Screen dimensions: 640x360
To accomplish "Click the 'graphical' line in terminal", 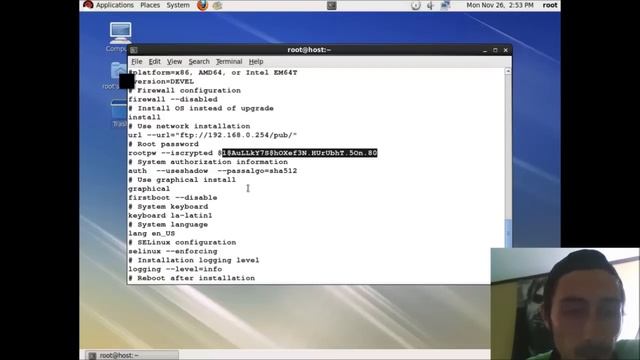I will [149, 189].
